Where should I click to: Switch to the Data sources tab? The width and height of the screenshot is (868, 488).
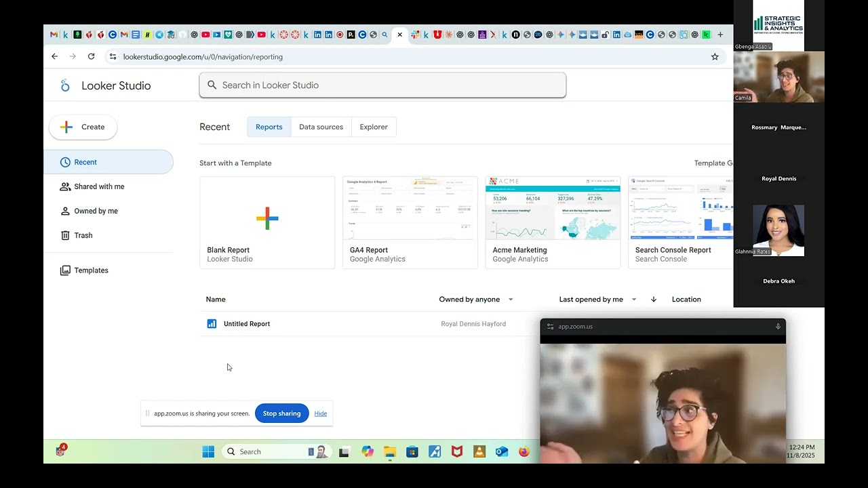coord(321,127)
